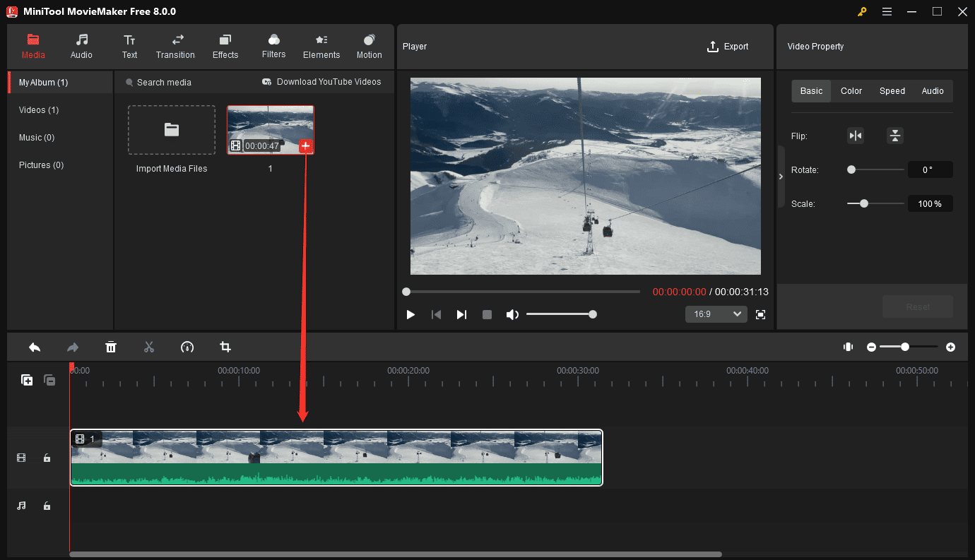
Task: Flip the video vertically
Action: [895, 136]
